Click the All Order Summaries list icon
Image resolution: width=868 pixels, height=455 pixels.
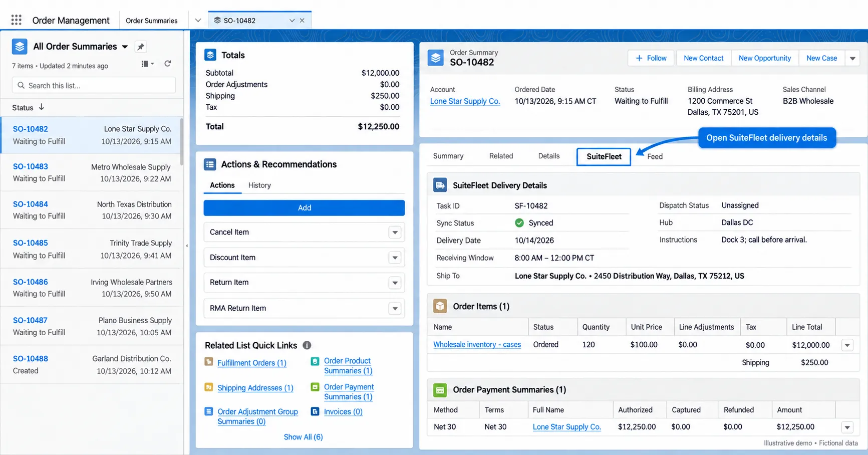(20, 47)
